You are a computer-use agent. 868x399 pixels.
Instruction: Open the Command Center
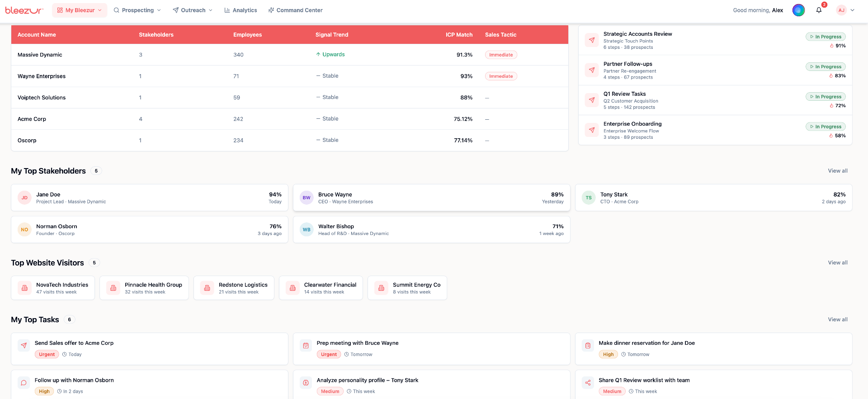(x=295, y=10)
